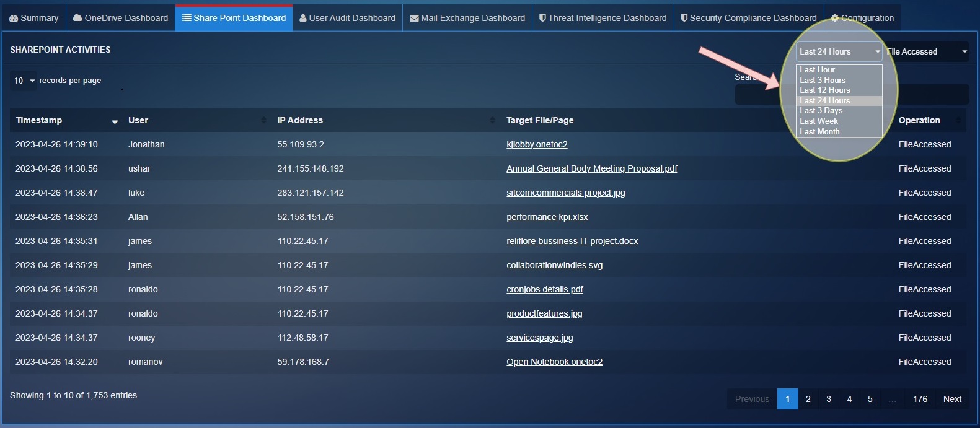Sort by Timestamp column arrow
This screenshot has width=980, height=428.
coord(115,121)
